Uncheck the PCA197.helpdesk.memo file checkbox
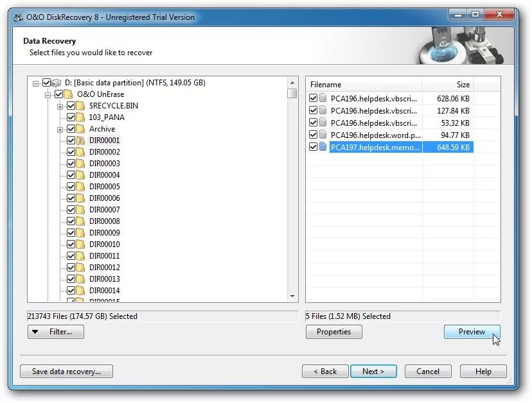This screenshot has height=403, width=532. click(x=313, y=147)
